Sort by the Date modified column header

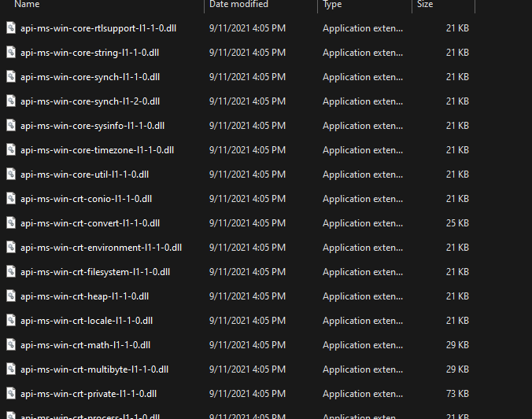click(238, 4)
